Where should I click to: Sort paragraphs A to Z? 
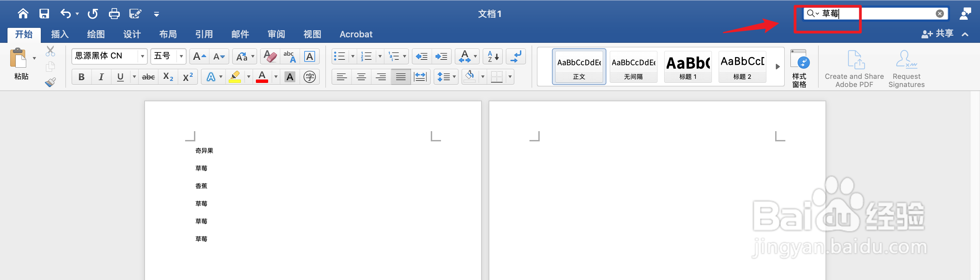click(x=493, y=56)
